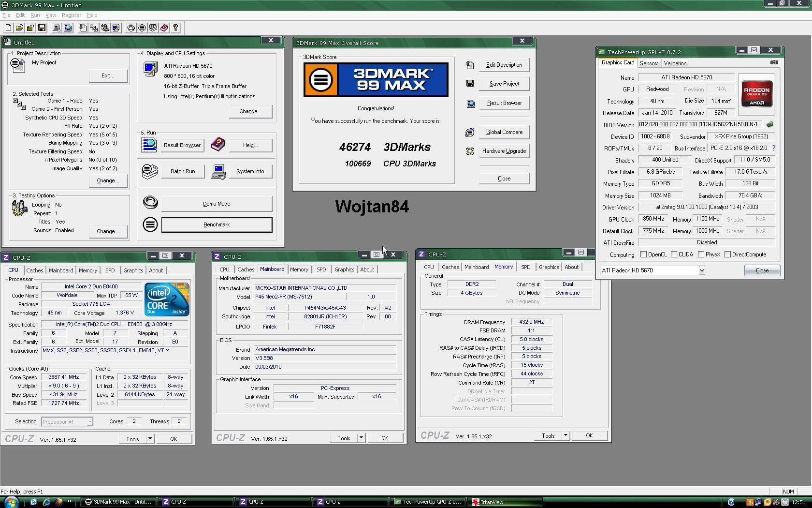Open the Processor #1 selection dropdown
The image size is (812, 508).
pos(90,422)
